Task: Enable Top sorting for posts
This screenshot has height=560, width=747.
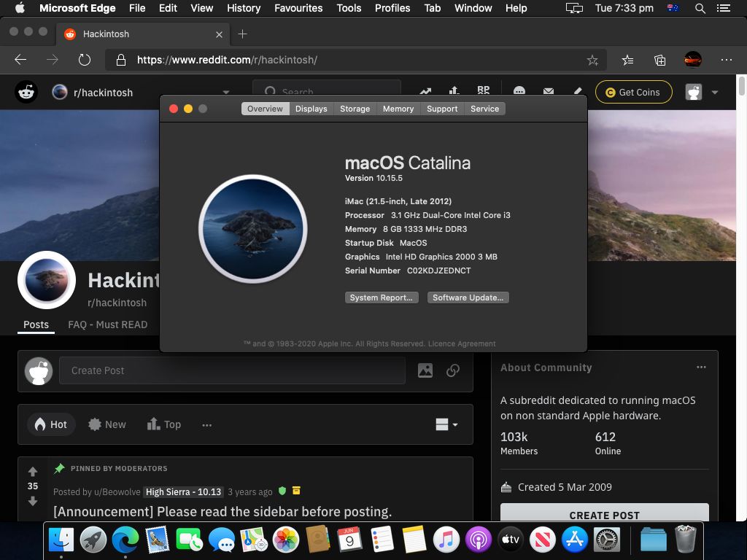Action: click(x=163, y=424)
